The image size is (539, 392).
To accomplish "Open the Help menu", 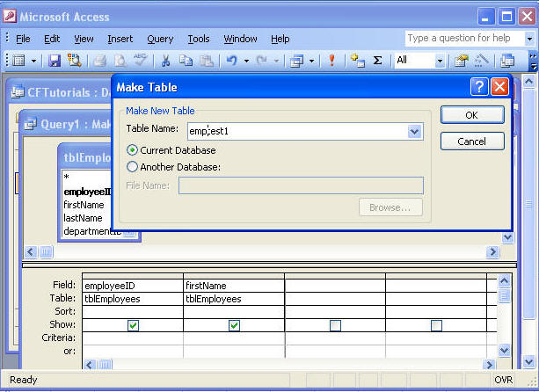I will point(280,39).
